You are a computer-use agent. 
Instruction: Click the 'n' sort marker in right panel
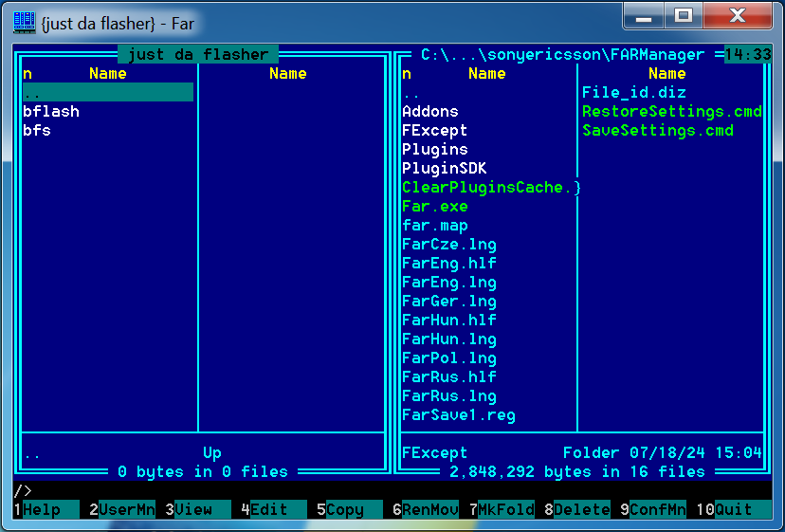407,74
